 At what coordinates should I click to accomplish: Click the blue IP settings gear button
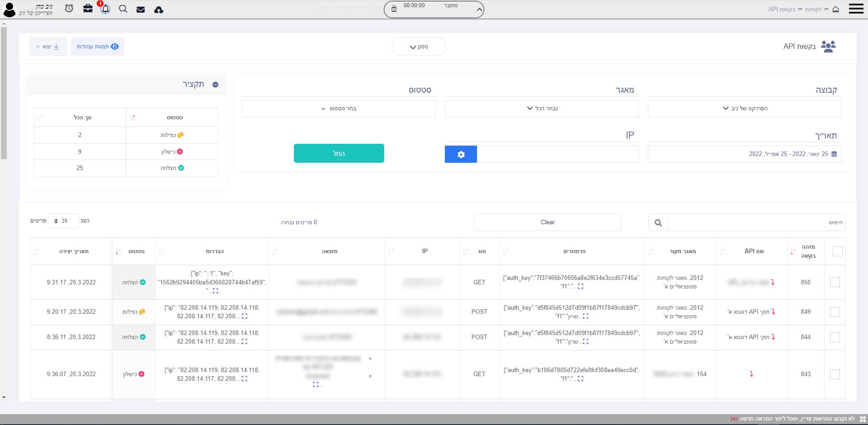pyautogui.click(x=461, y=154)
